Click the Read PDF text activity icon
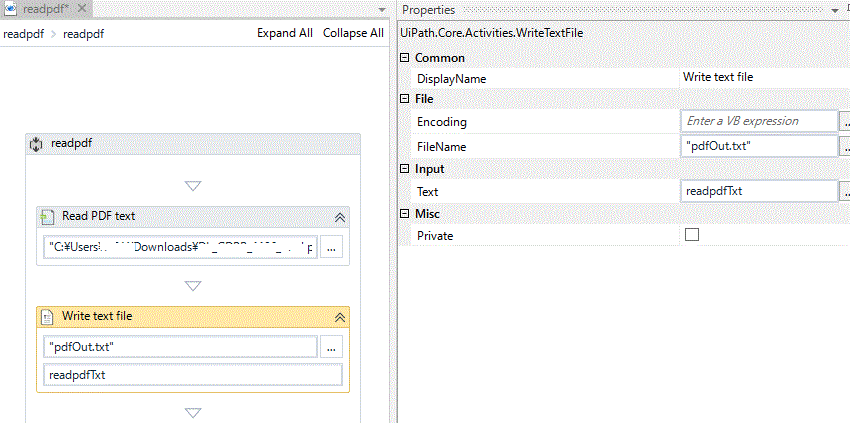The height and width of the screenshot is (423, 850). 47,217
